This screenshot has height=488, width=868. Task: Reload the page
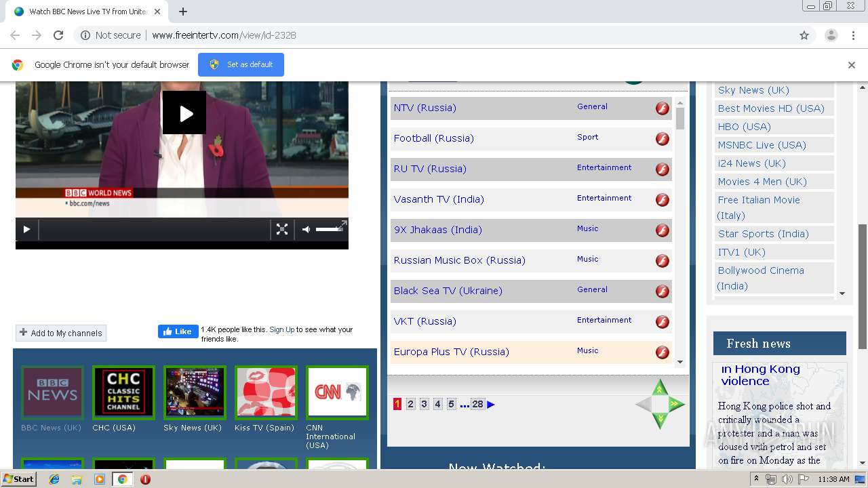[58, 35]
